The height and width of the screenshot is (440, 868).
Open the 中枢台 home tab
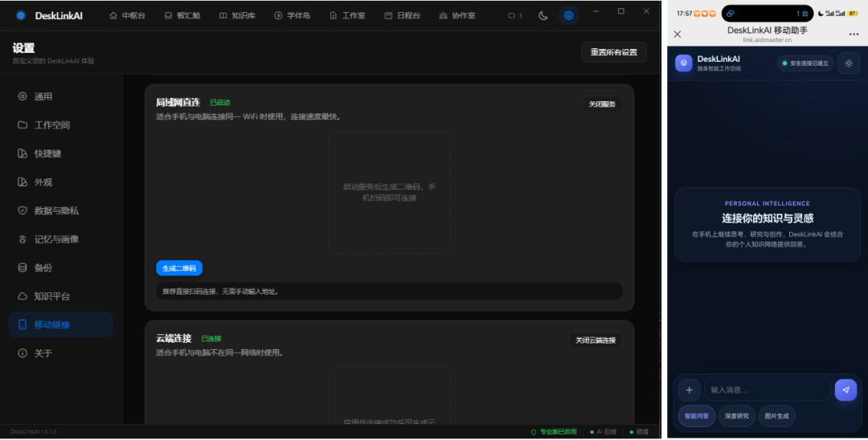coord(127,15)
